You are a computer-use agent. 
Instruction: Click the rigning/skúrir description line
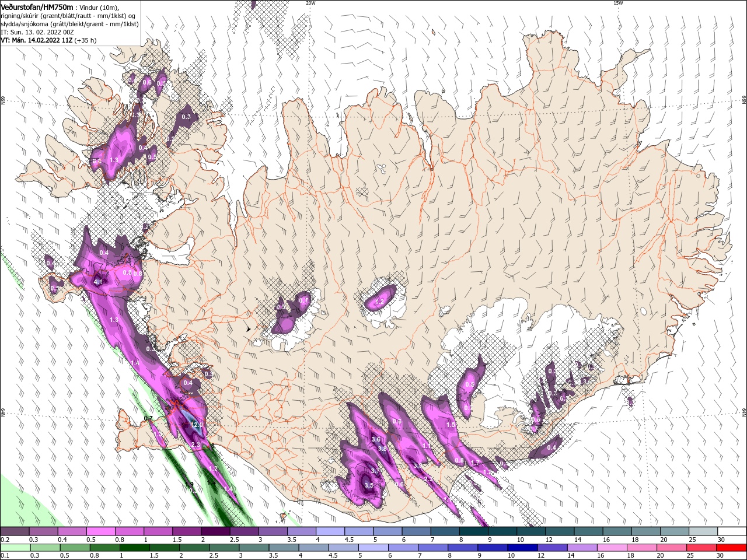point(69,16)
